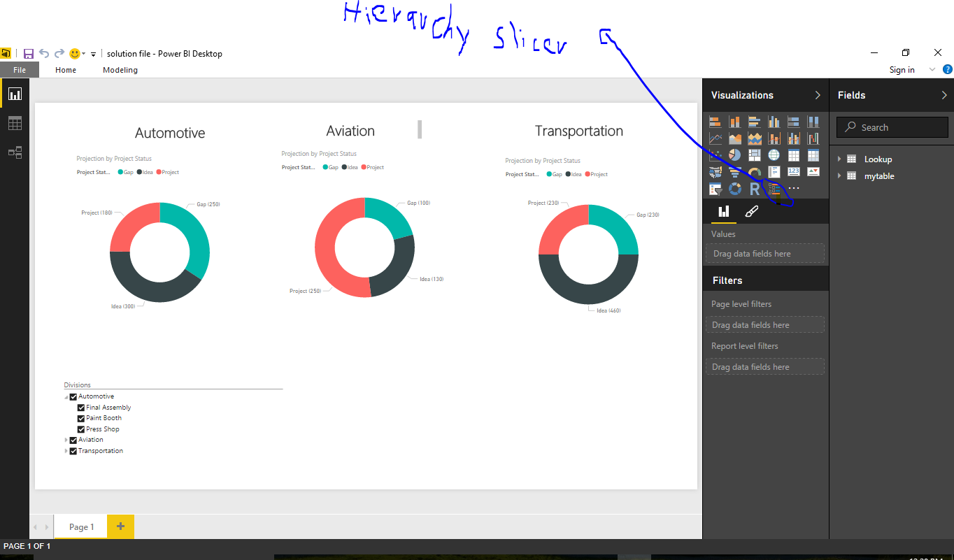
Task: Add a Gauge visual
Action: tap(754, 172)
